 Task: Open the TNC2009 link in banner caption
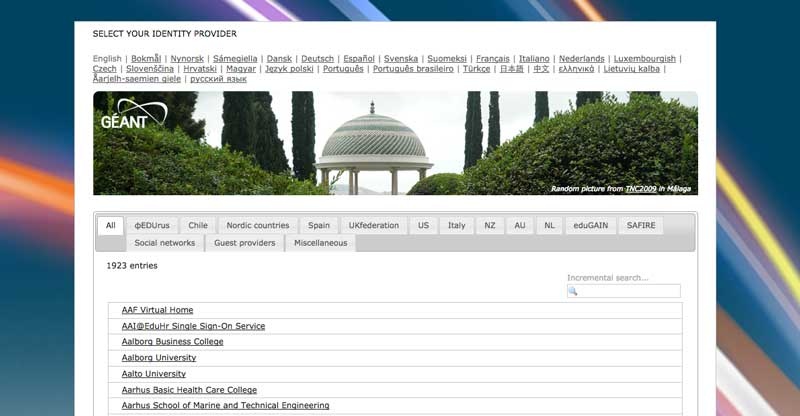click(x=641, y=189)
